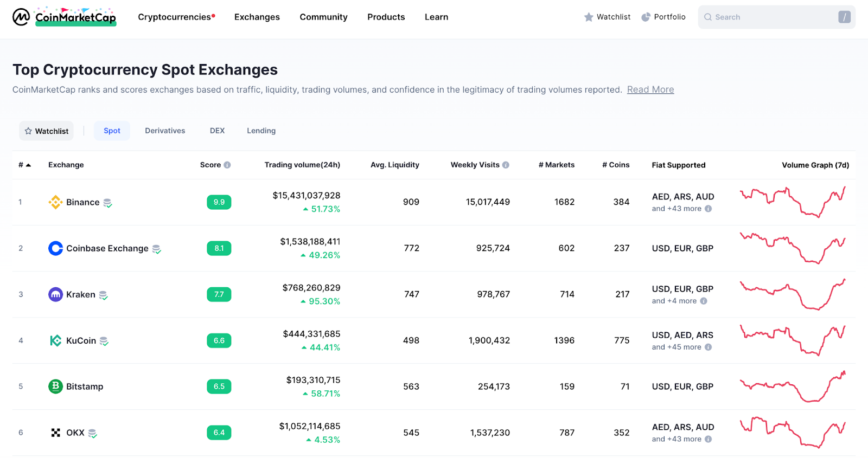Click Kraken 7d volume graph
Image resolution: width=868 pixels, height=458 pixels.
coord(793,294)
